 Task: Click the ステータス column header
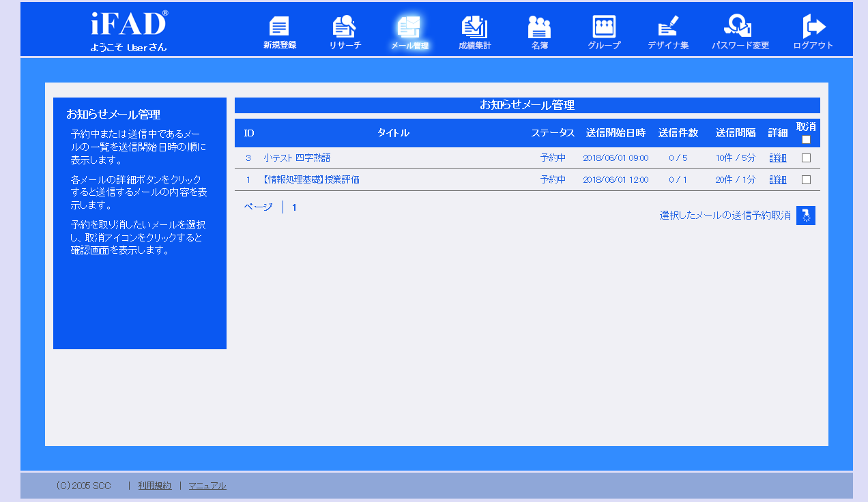point(553,133)
